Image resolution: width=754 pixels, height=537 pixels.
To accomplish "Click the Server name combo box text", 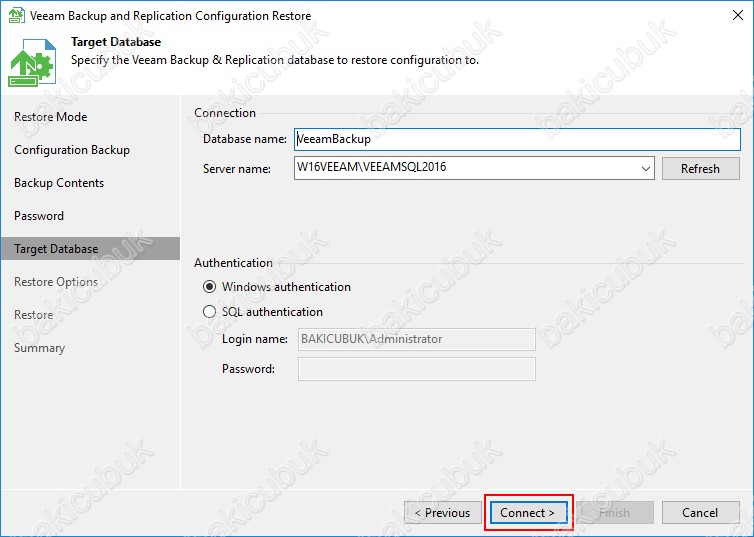I will tap(371, 167).
